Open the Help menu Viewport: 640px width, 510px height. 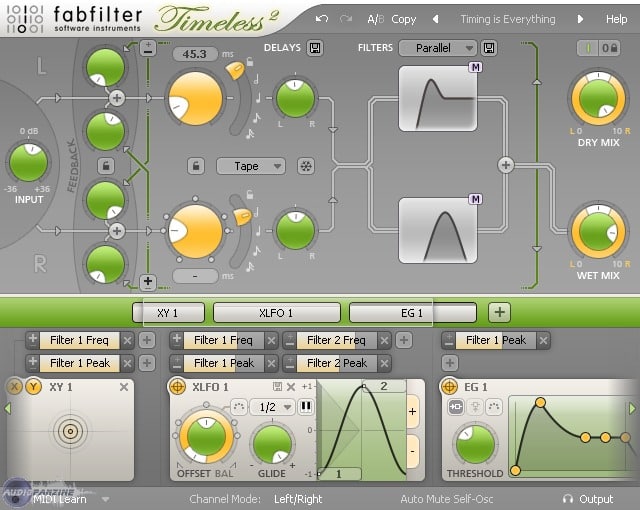pyautogui.click(x=616, y=19)
